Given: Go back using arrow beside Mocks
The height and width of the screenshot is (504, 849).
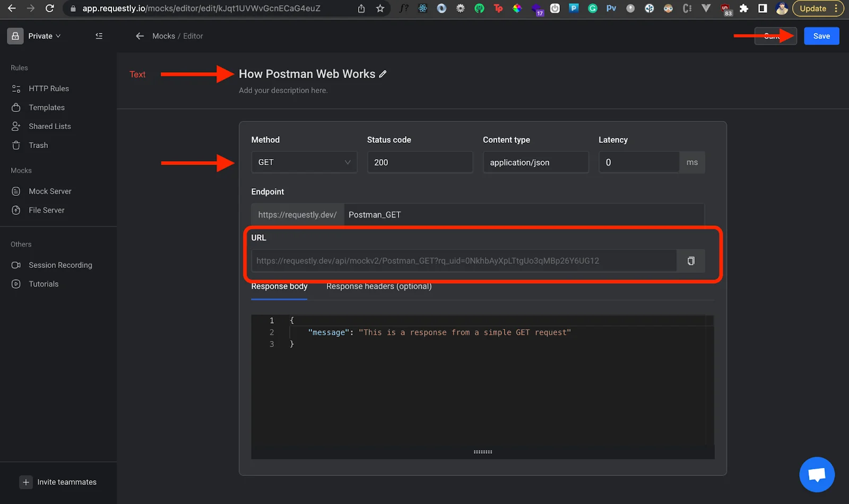Looking at the screenshot, I should [x=140, y=36].
